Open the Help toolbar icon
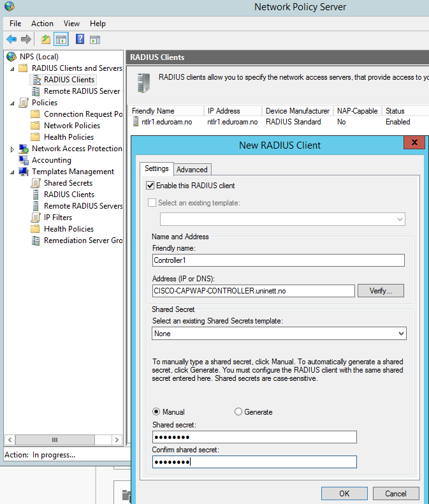 (x=80, y=39)
